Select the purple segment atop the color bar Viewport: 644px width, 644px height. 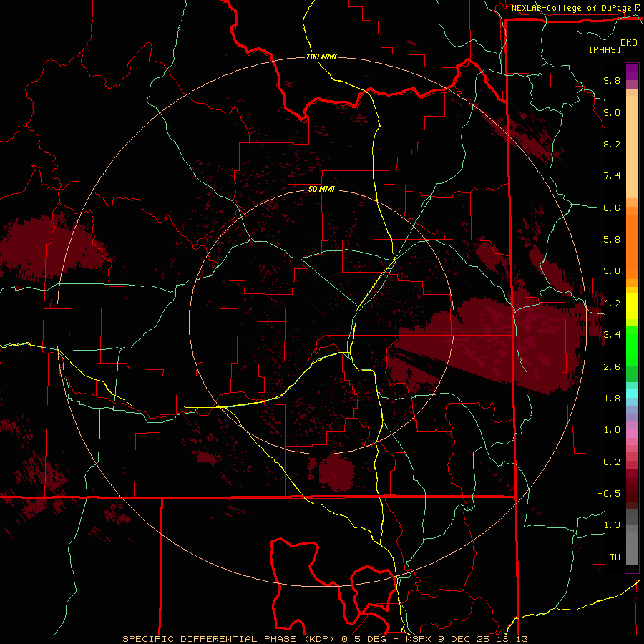coord(632,72)
